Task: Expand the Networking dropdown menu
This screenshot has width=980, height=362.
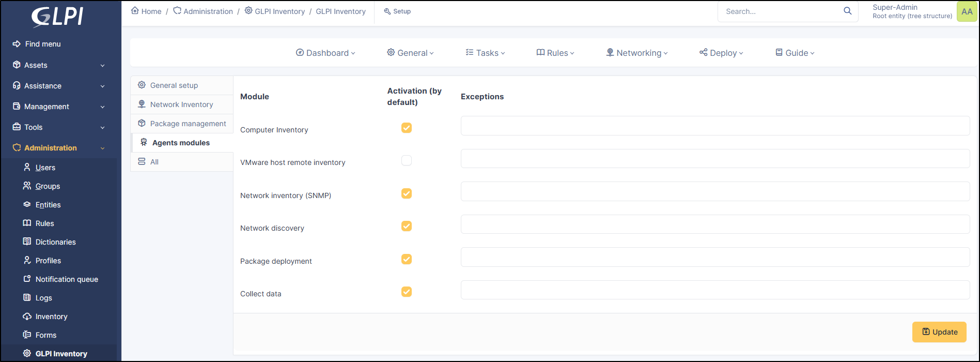Action: [x=637, y=53]
